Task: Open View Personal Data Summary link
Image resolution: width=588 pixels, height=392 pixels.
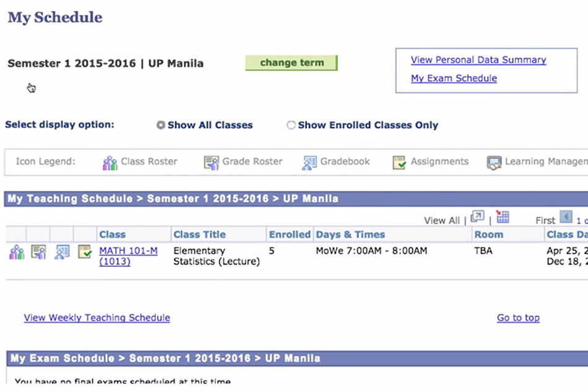Action: point(478,60)
